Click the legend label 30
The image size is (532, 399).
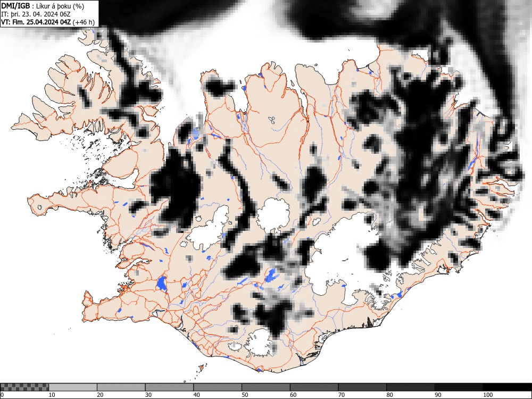point(148,395)
